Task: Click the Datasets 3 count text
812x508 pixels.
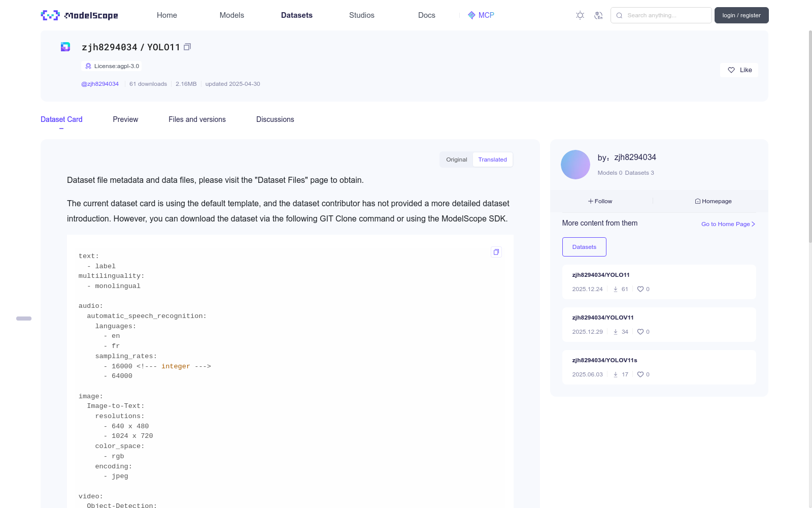Action: click(639, 173)
